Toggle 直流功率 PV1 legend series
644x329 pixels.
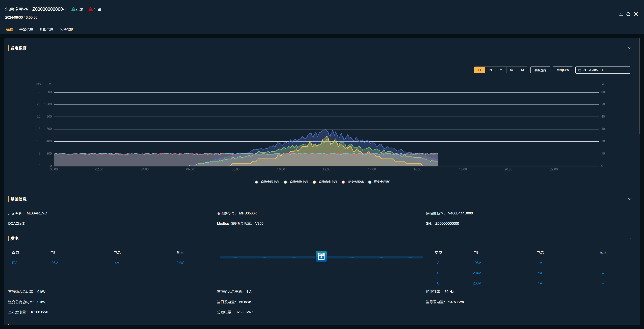click(324, 182)
